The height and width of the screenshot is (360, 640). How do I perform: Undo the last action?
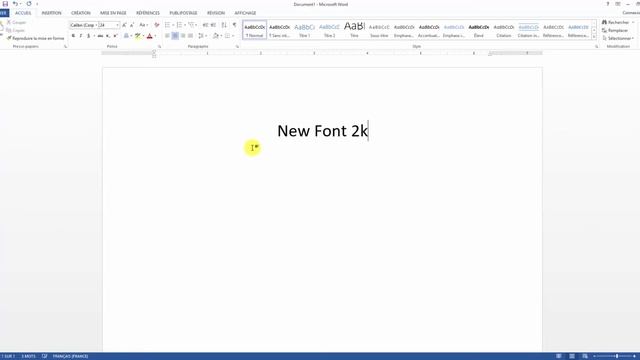pos(15,4)
